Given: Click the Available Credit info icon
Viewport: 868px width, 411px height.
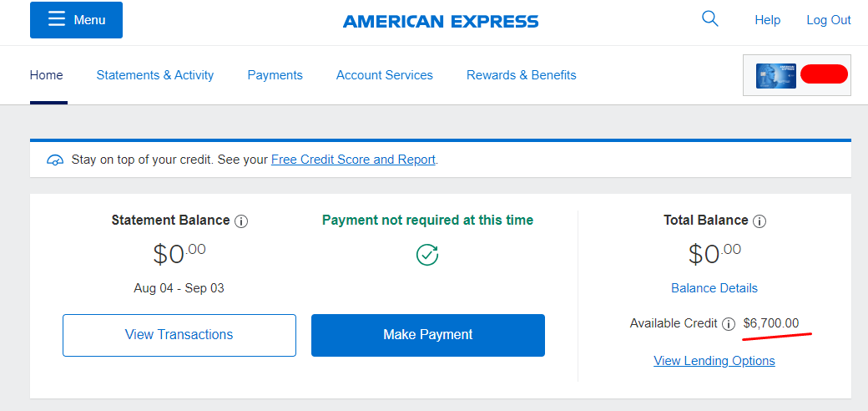Looking at the screenshot, I should point(729,324).
